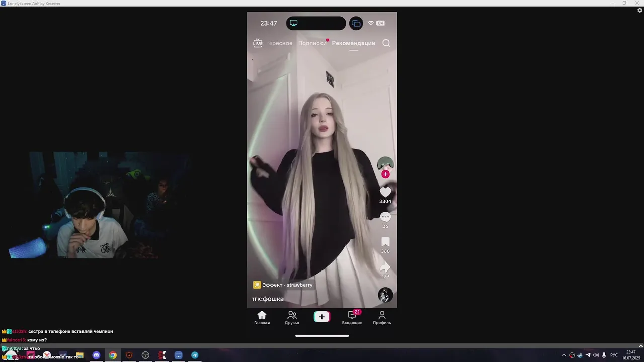The width and height of the screenshot is (644, 362).
Task: Open Google Chrome from the taskbar
Action: [x=113, y=355]
